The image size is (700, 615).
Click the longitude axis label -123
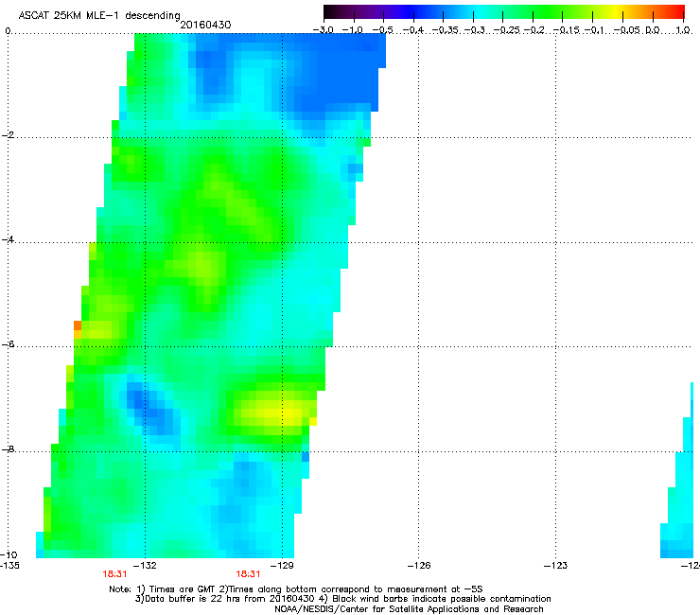coord(556,566)
